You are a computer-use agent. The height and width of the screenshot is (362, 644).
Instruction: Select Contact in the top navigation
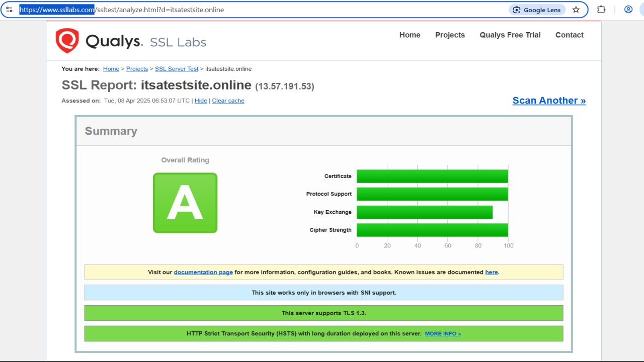[x=570, y=35]
